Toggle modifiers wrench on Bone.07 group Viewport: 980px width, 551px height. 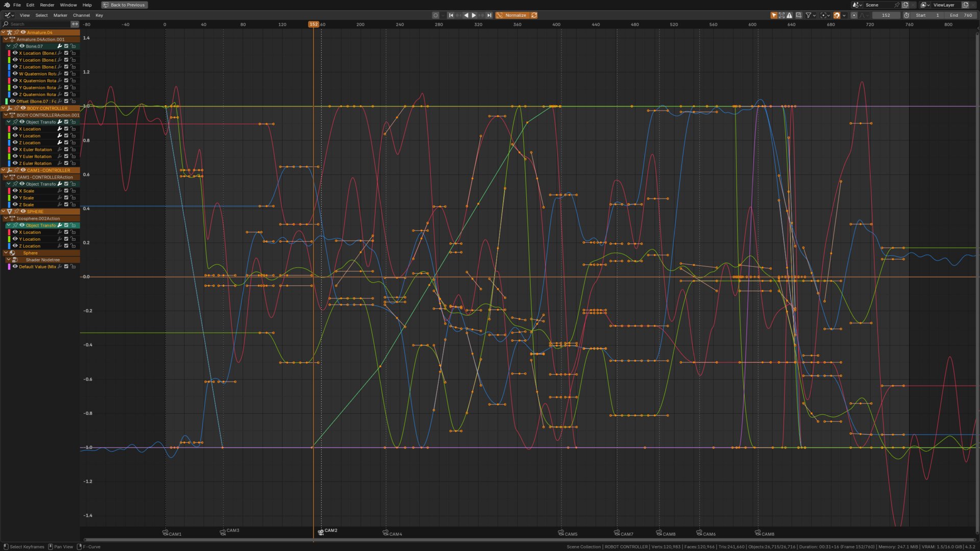click(59, 46)
